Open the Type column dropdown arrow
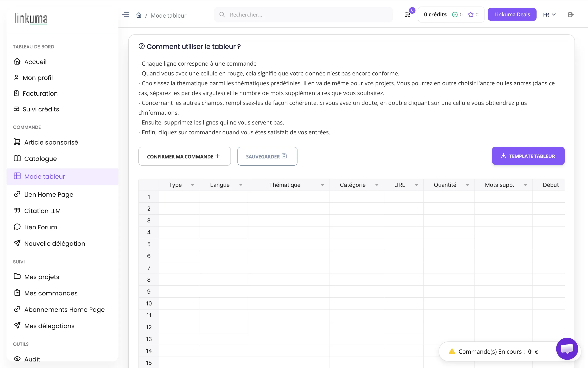This screenshot has width=588, height=368. pos(193,185)
